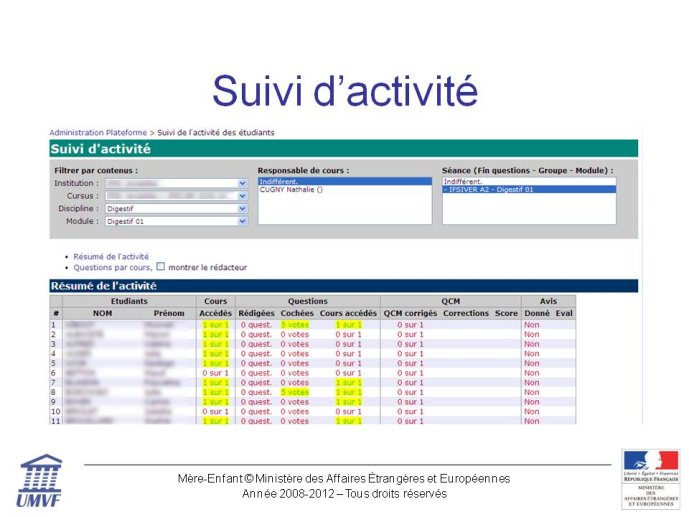Viewport: 689px width, 517px height.
Task: Click the Administration Plateforme breadcrumb link
Action: 98,133
